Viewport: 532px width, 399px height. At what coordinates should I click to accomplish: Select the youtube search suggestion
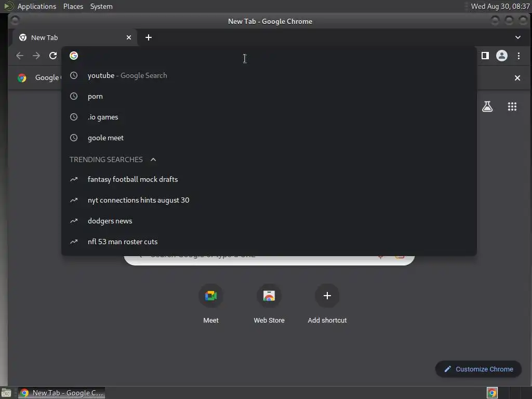point(269,75)
